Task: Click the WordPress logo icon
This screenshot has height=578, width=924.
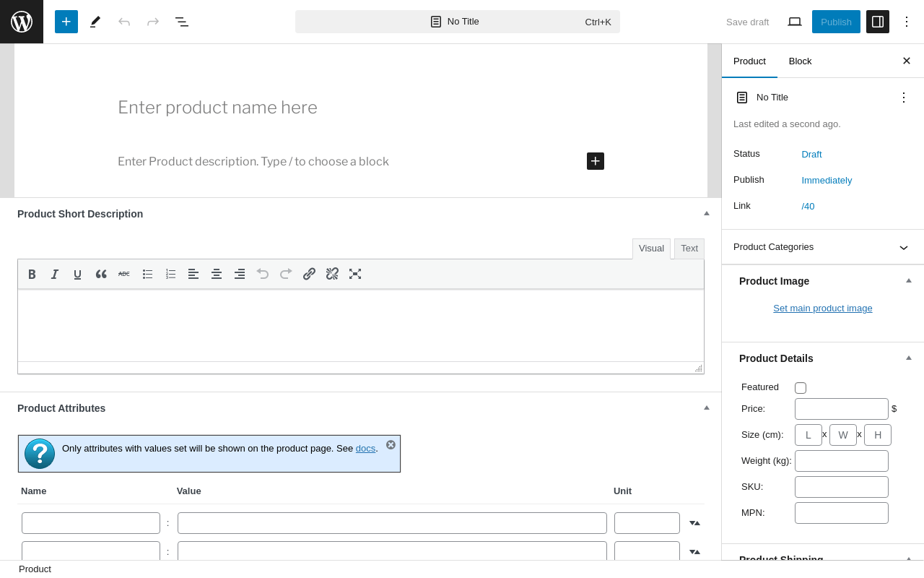Action: pyautogui.click(x=22, y=22)
